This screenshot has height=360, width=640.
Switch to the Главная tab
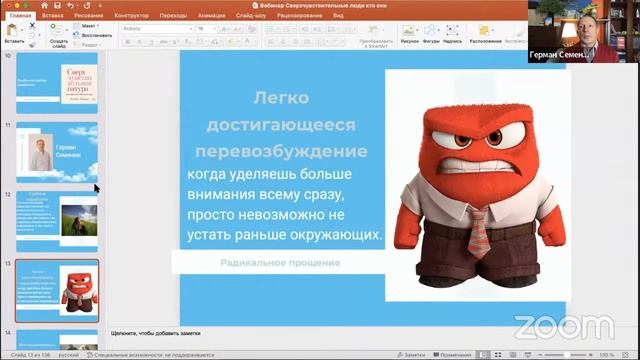point(20,16)
